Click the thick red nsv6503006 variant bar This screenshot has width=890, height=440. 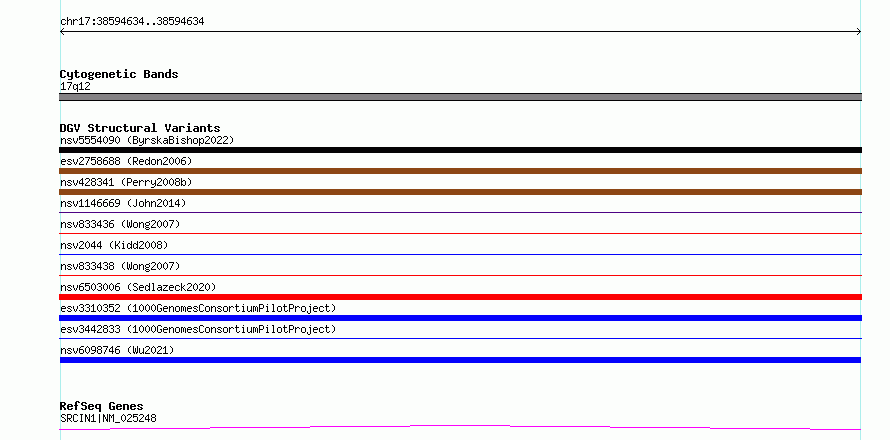pyautogui.click(x=460, y=297)
